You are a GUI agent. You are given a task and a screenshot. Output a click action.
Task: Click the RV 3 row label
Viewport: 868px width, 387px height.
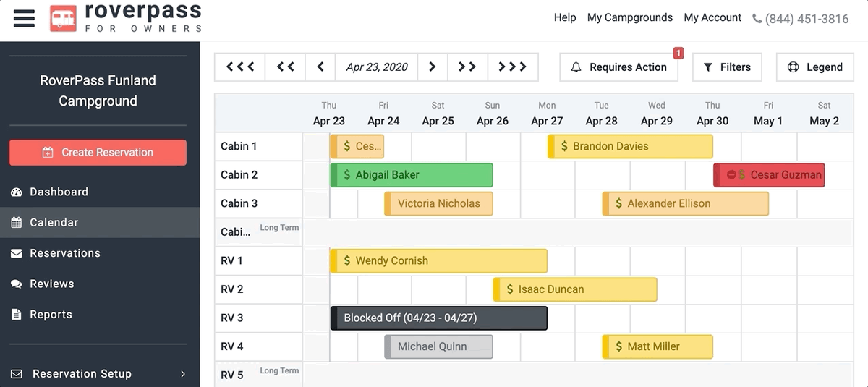231,318
